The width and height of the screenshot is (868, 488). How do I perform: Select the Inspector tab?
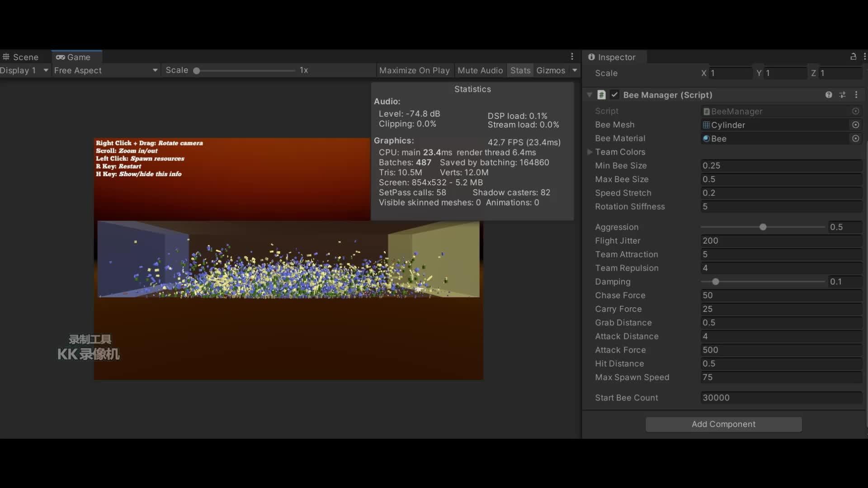(613, 57)
